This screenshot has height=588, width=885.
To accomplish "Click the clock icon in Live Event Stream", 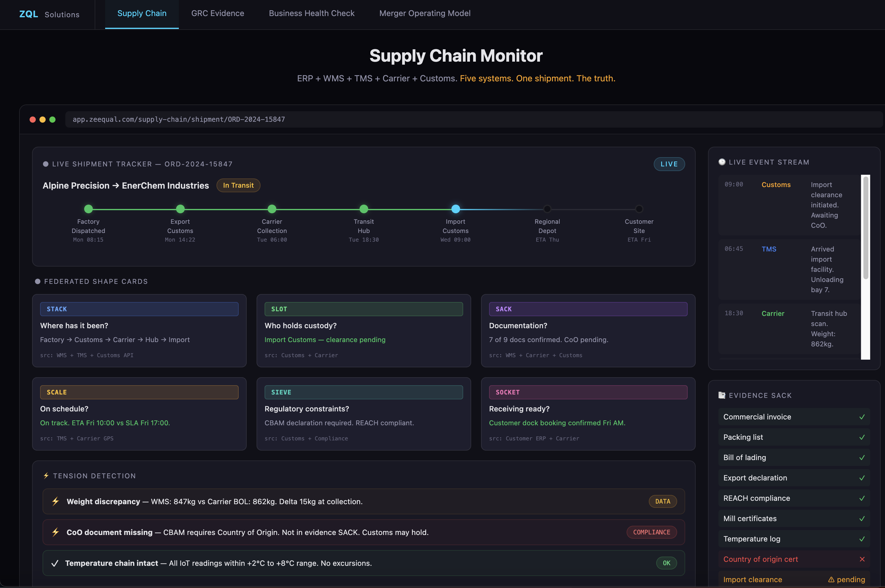I will coord(722,162).
